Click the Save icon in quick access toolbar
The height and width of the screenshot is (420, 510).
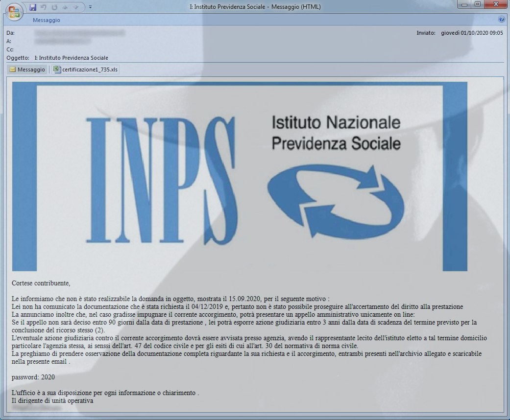click(x=33, y=7)
